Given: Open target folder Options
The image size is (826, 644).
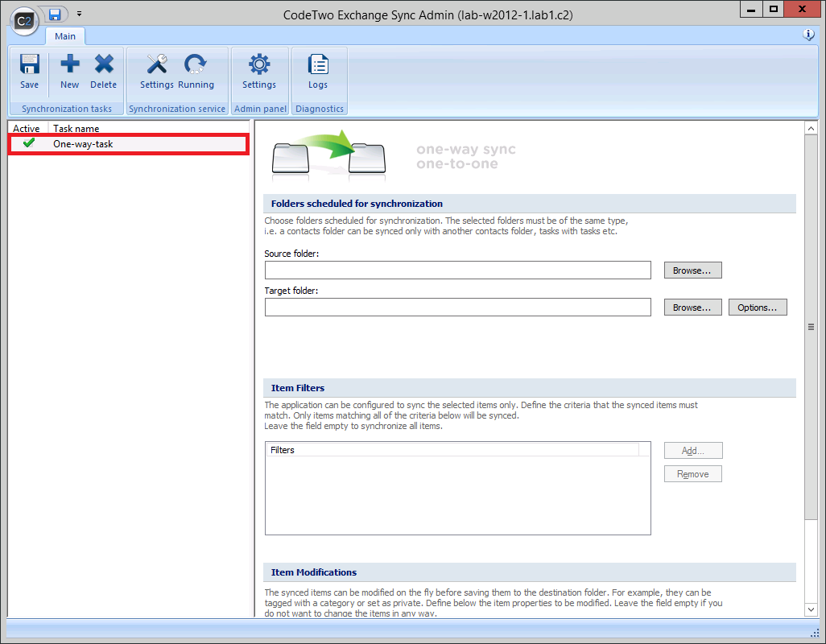Looking at the screenshot, I should tap(758, 307).
